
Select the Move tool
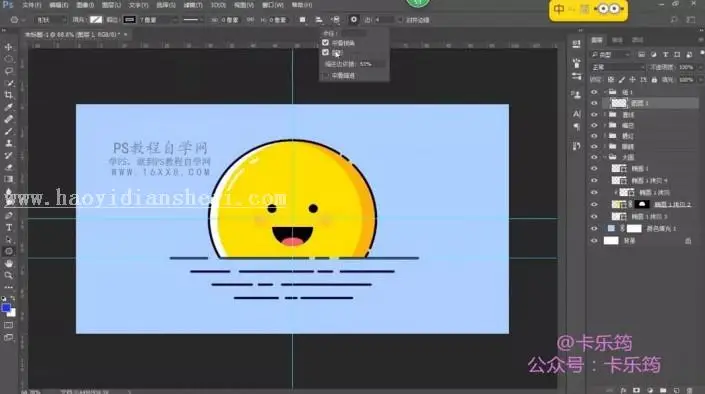coord(9,47)
